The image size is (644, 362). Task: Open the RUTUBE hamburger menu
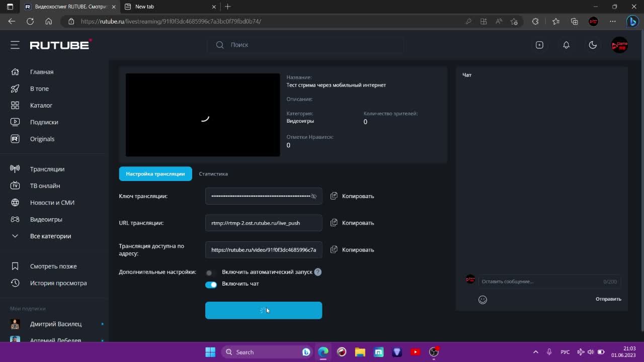pyautogui.click(x=15, y=45)
